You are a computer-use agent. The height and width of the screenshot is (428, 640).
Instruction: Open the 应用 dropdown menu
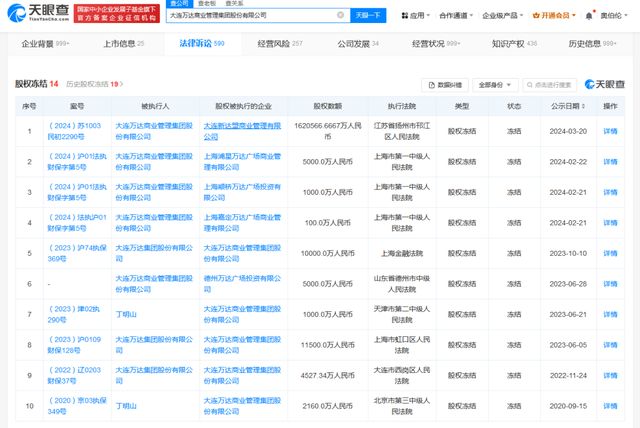tap(416, 16)
